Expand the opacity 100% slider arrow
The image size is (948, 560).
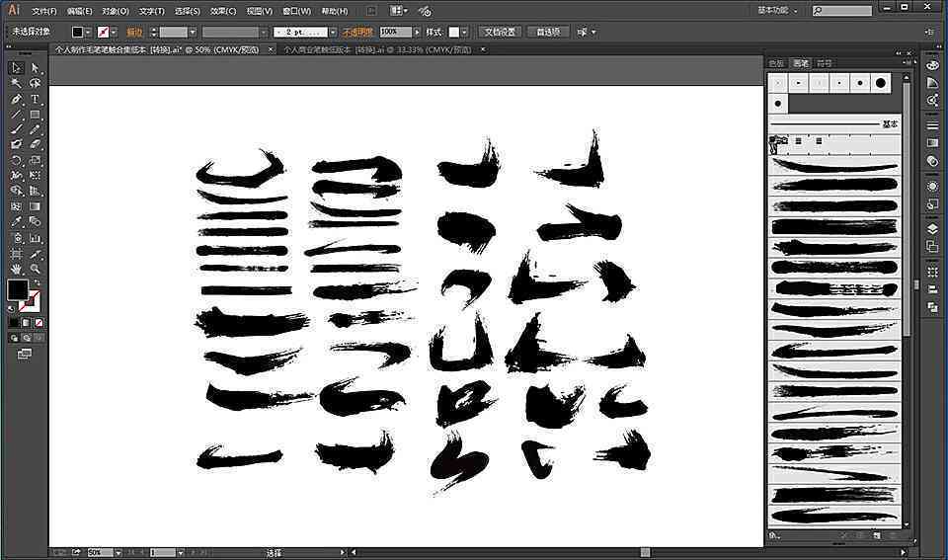click(417, 32)
